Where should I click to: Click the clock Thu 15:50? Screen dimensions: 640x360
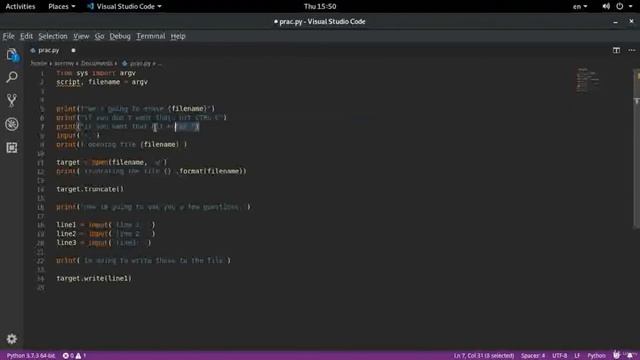tap(320, 6)
